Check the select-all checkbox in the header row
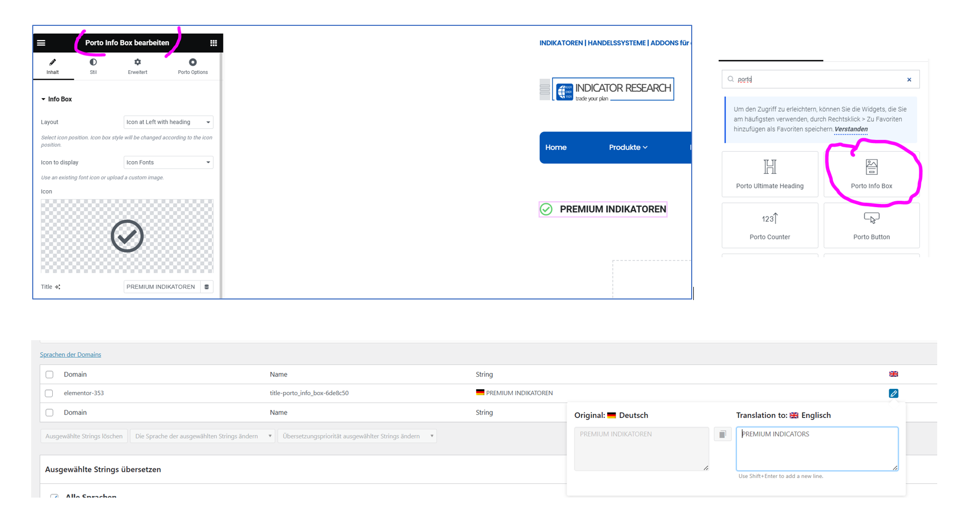This screenshot has height=524, width=980. [50, 375]
